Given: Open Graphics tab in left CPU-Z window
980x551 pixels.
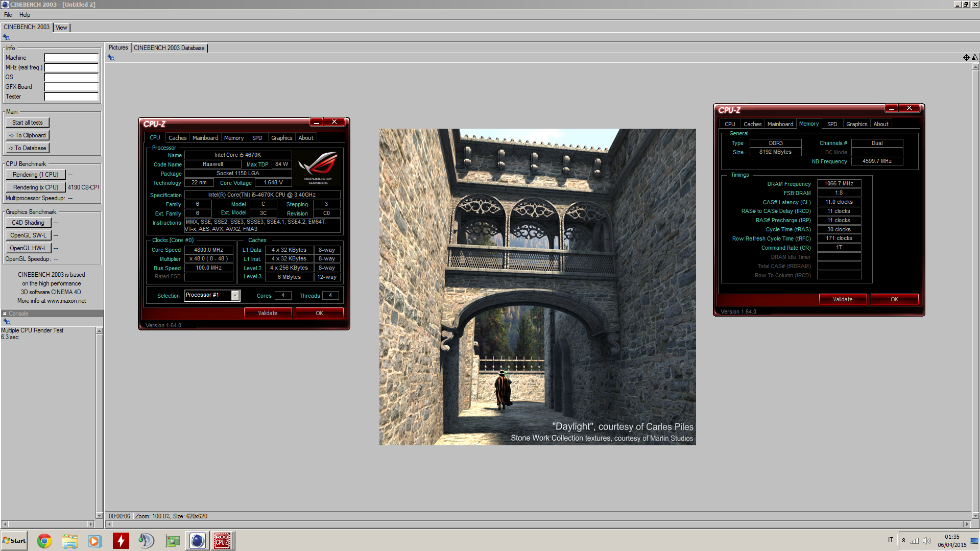Looking at the screenshot, I should (x=281, y=138).
